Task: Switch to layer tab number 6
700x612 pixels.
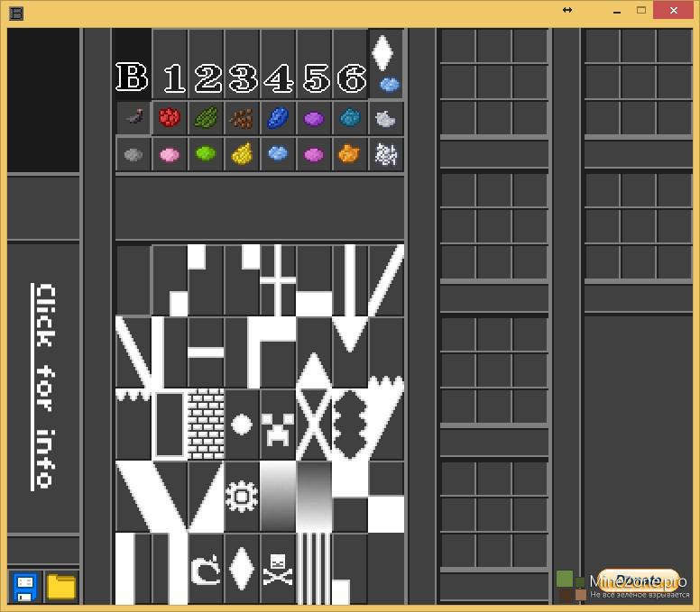Action: click(x=350, y=78)
